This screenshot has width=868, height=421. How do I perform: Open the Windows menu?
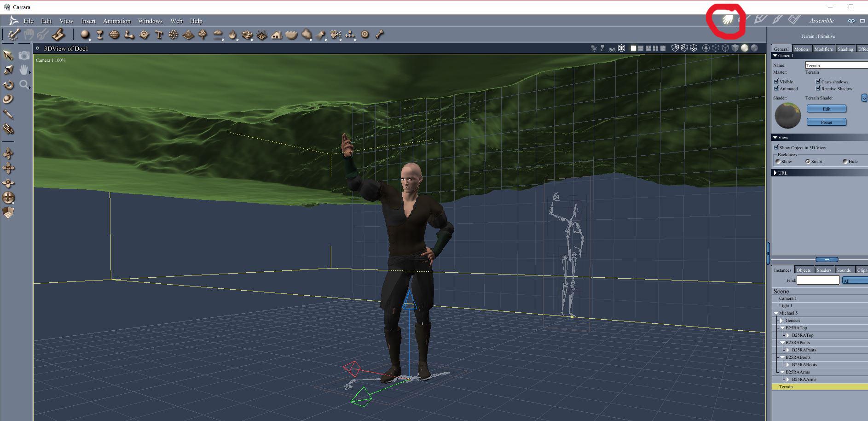150,21
